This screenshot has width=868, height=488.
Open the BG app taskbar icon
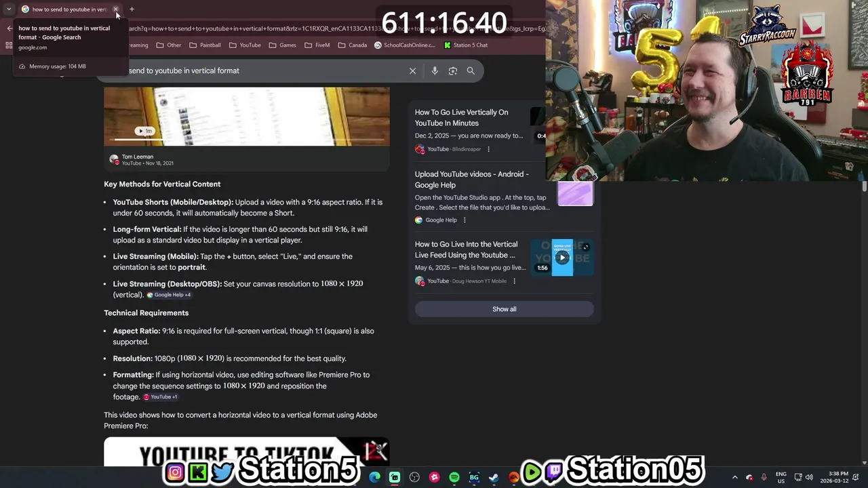474,477
